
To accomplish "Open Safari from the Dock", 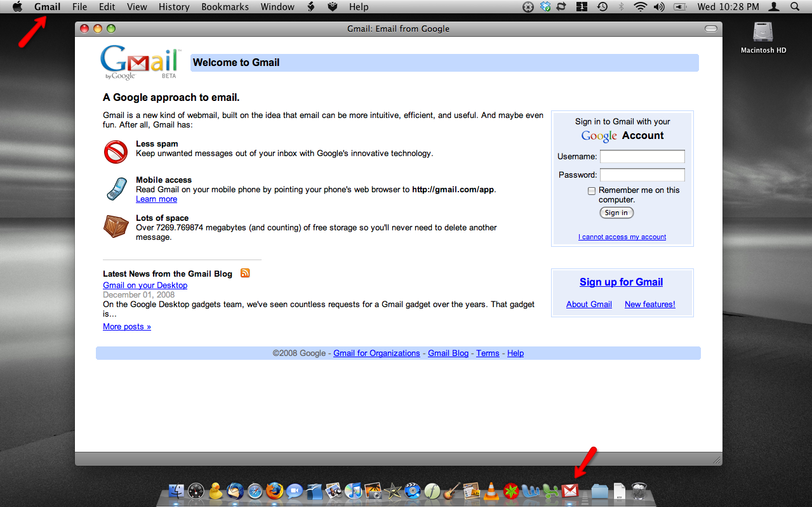I will tap(255, 491).
